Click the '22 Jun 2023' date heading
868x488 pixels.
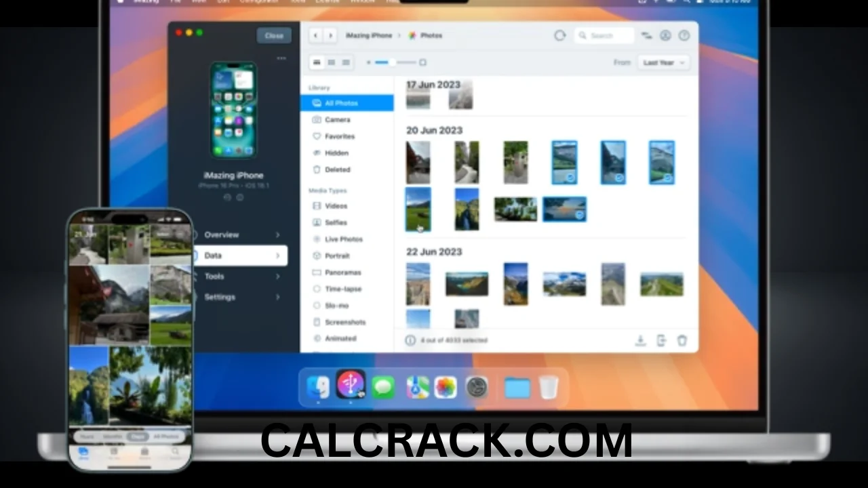point(434,251)
